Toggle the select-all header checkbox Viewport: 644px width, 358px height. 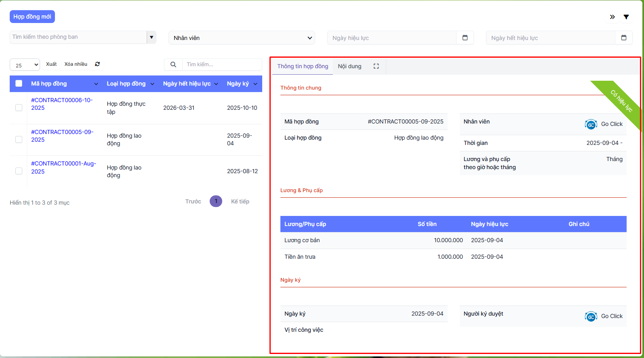(x=19, y=84)
